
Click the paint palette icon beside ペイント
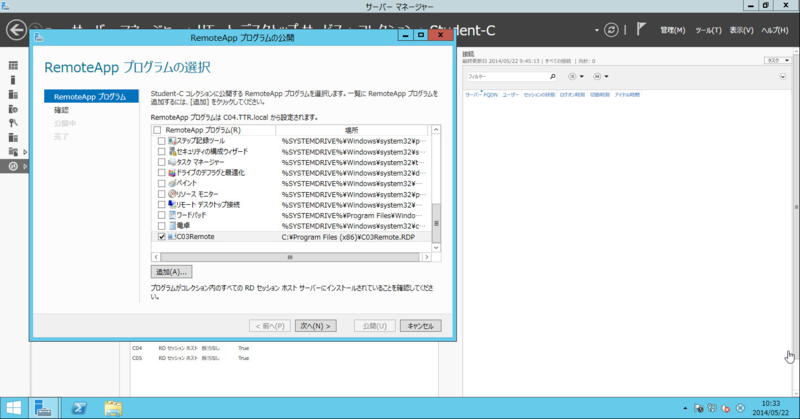[x=172, y=183]
